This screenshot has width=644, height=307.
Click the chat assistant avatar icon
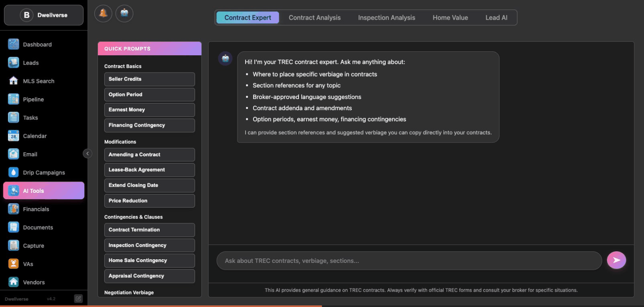point(225,59)
